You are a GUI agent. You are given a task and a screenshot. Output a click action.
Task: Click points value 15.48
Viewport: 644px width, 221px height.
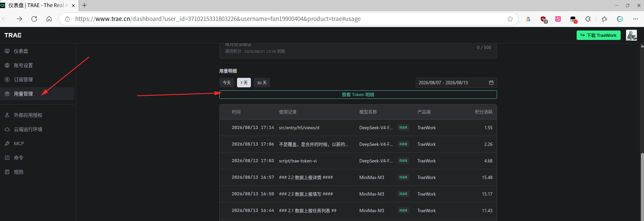click(x=487, y=177)
